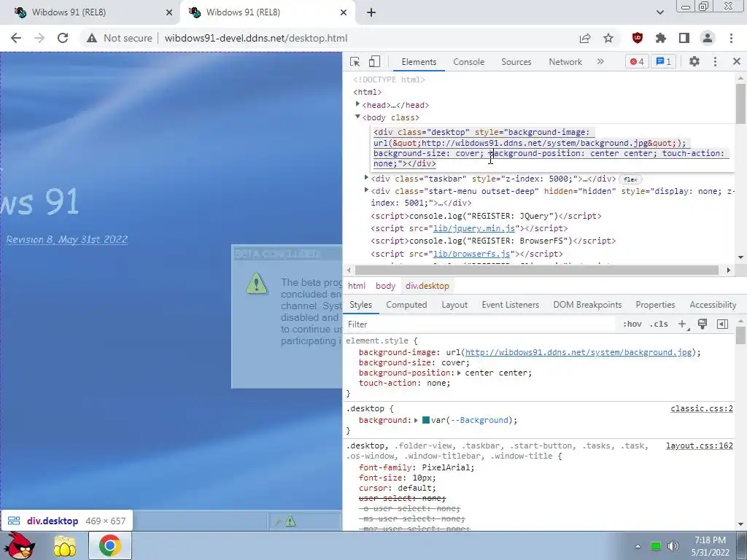Click the blue issues counter badge
747x560 pixels.
pos(663,61)
